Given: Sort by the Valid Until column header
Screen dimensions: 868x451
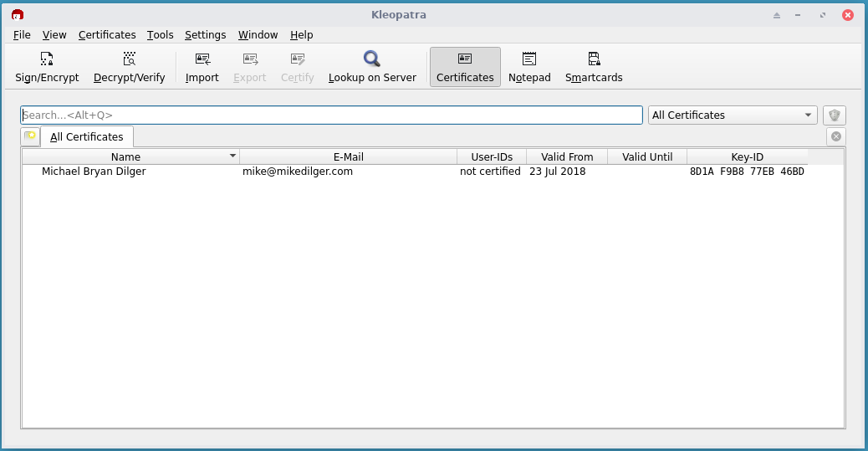Looking at the screenshot, I should pyautogui.click(x=647, y=156).
